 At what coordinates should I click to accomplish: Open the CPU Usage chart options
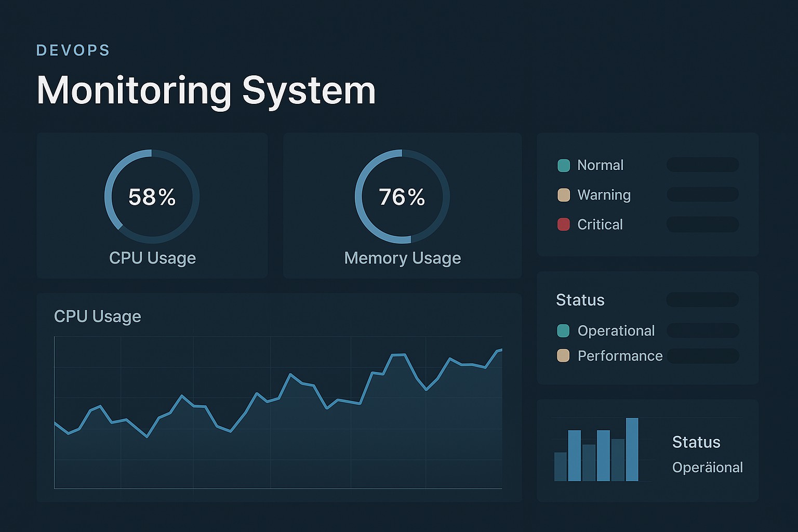point(97,316)
